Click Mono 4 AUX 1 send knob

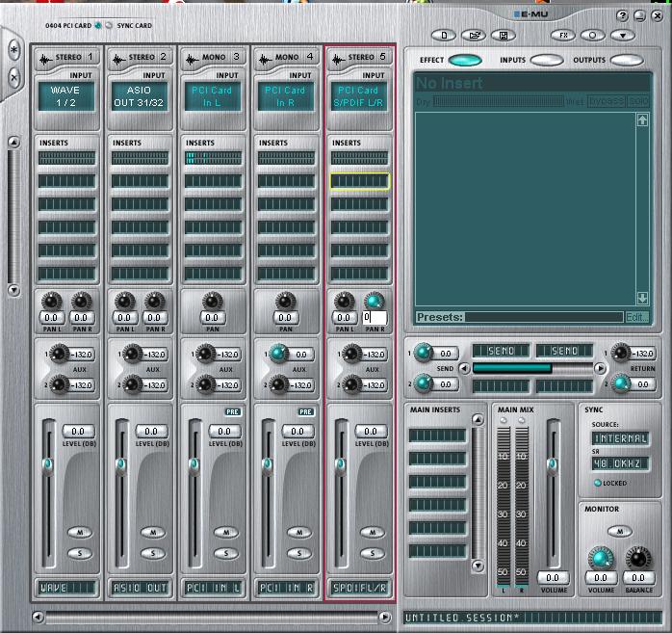tap(278, 354)
